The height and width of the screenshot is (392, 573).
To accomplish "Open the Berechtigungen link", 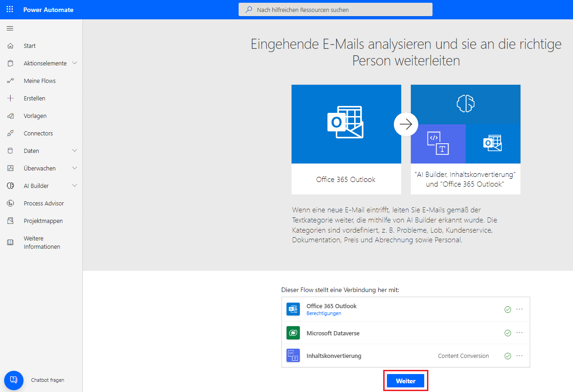I will point(324,313).
